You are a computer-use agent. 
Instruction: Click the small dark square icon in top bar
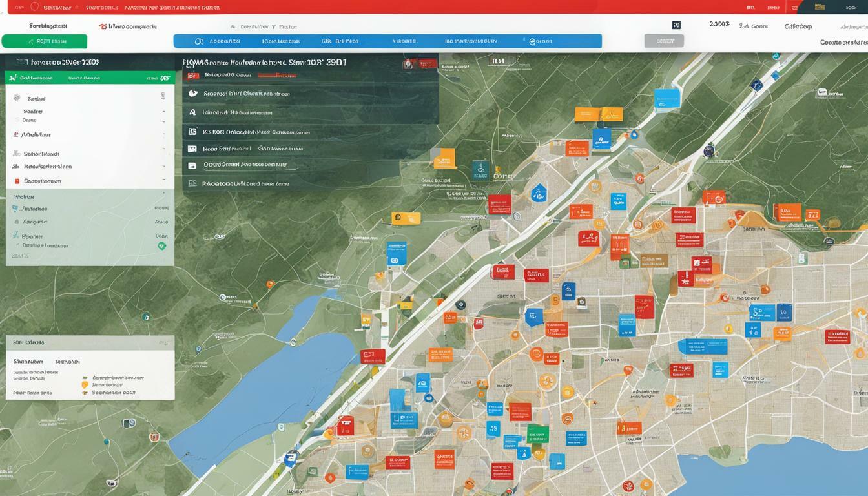click(x=676, y=25)
